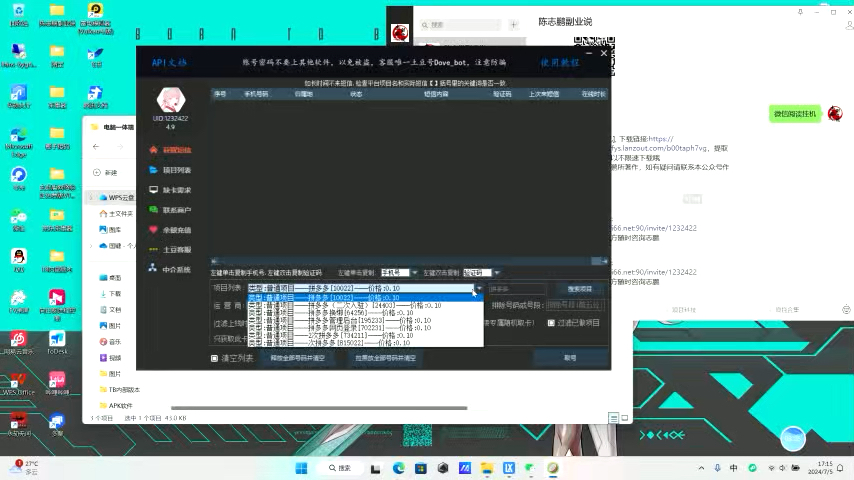Expand WPS云盘 tree node in Explorer
Screen dimensions: 854x480
click(91, 197)
